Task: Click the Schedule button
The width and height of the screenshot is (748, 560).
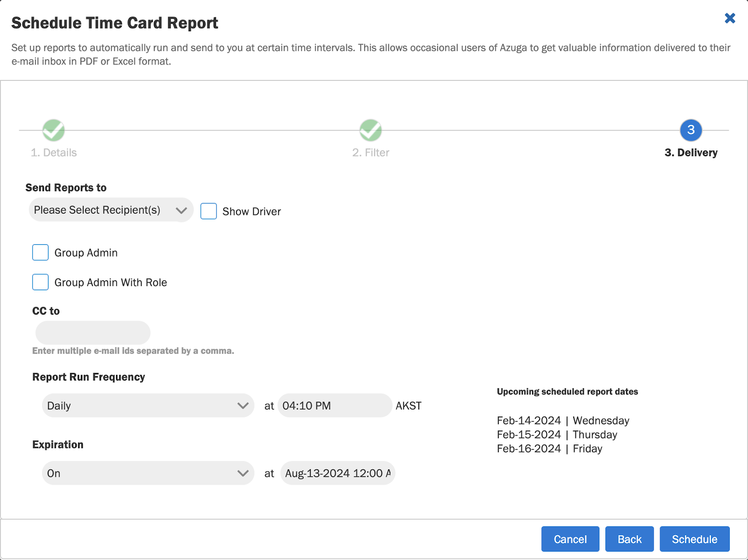Action: coord(695,539)
